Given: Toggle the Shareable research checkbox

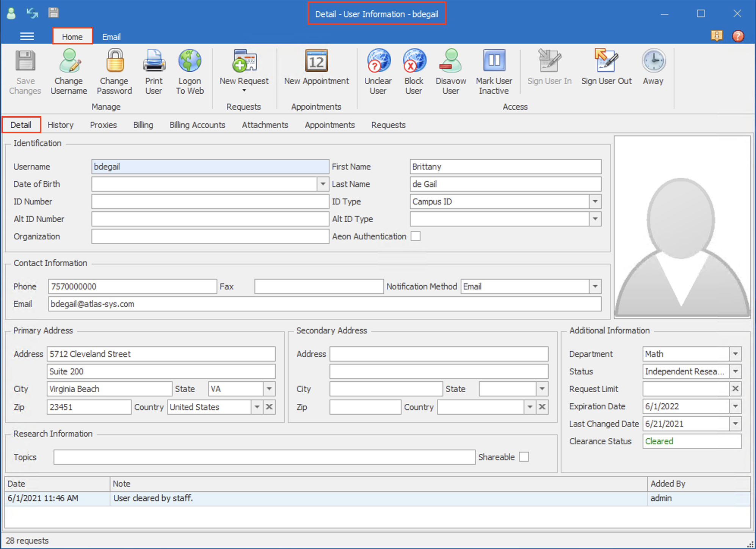Looking at the screenshot, I should (524, 457).
